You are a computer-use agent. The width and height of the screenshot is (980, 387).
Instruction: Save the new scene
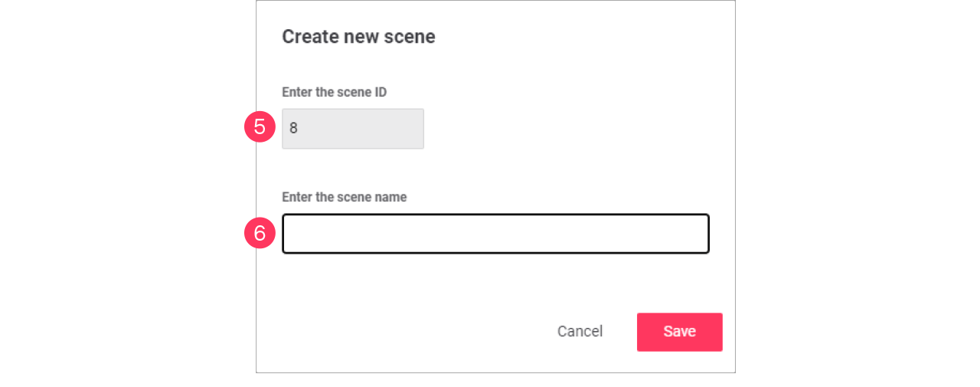[x=679, y=332]
